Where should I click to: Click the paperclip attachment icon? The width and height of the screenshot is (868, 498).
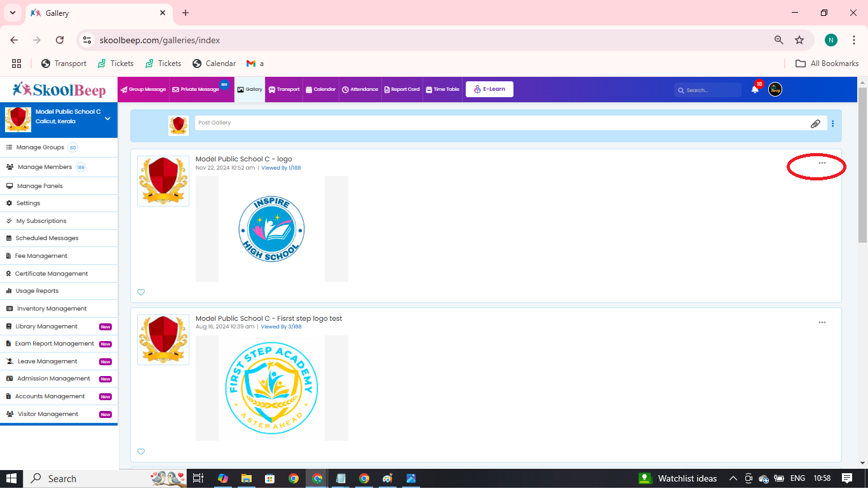(x=815, y=124)
